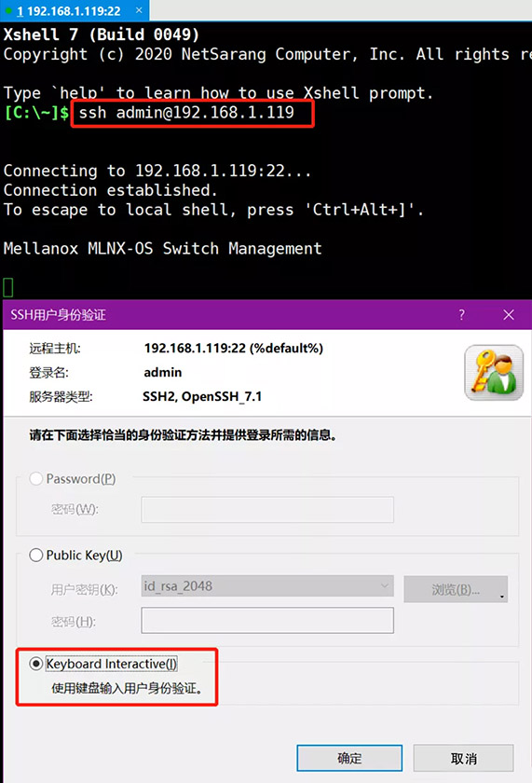Click the green terminal cursor block
This screenshot has height=783, width=532.
(x=8, y=288)
